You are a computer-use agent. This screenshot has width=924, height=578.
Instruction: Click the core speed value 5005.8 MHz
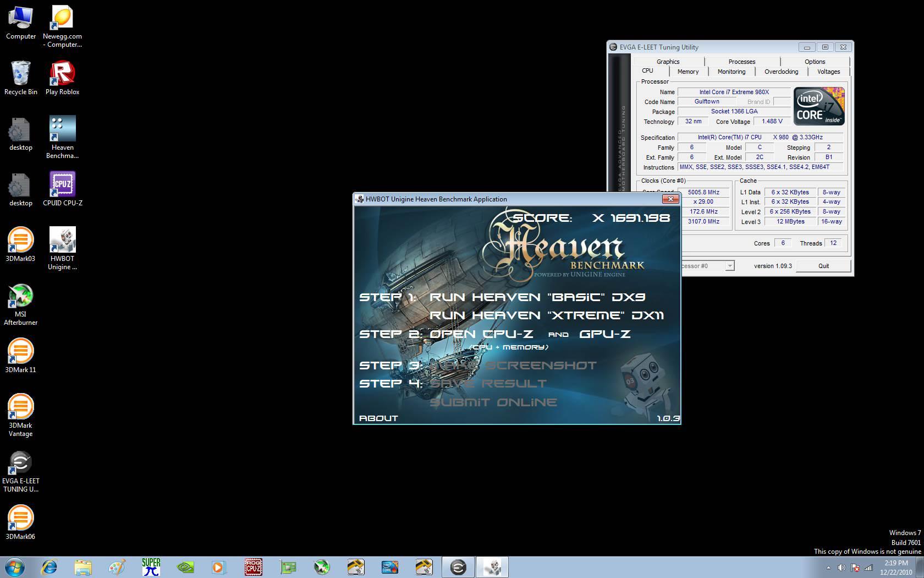(703, 193)
